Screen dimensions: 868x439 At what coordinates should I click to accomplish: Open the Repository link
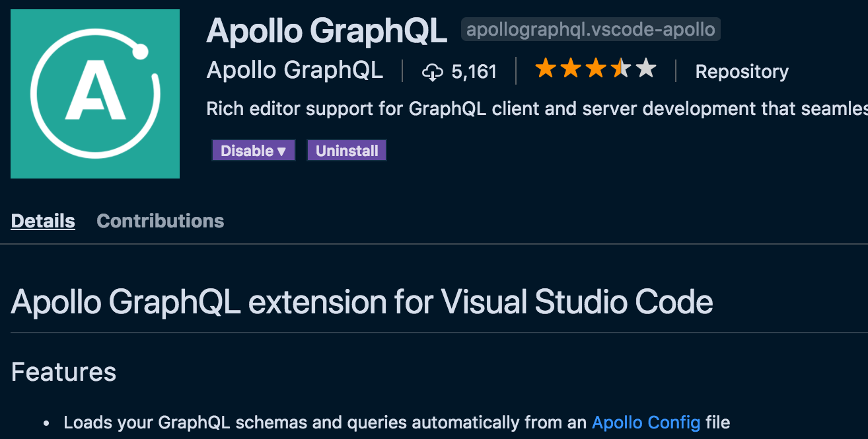click(x=741, y=71)
